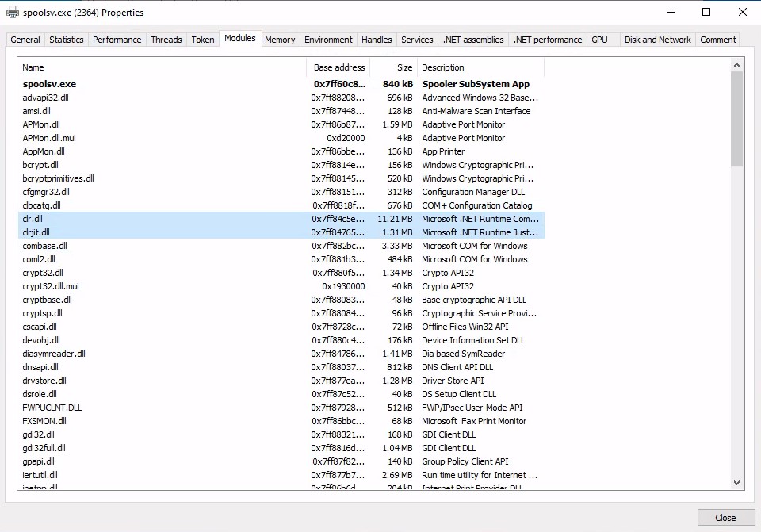Open the Disk and Network tab
Viewport: 761px width, 532px height.
click(x=657, y=39)
